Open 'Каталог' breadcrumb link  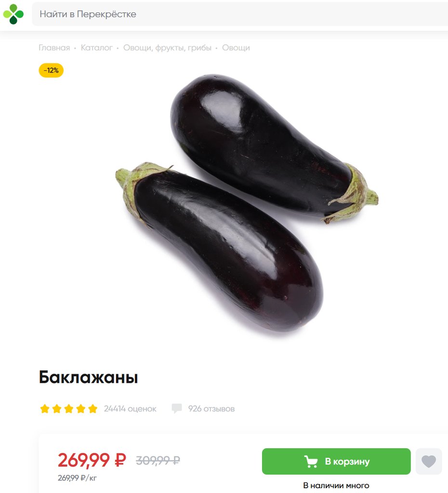96,48
